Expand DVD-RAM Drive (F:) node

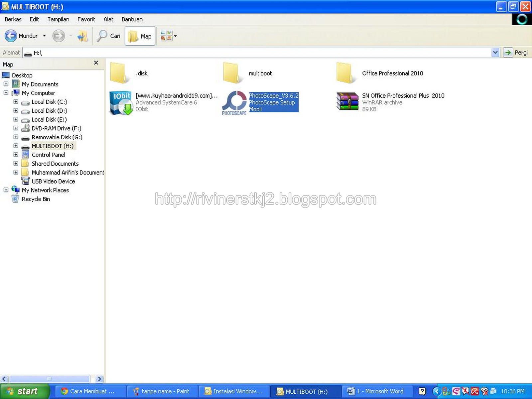(x=16, y=128)
